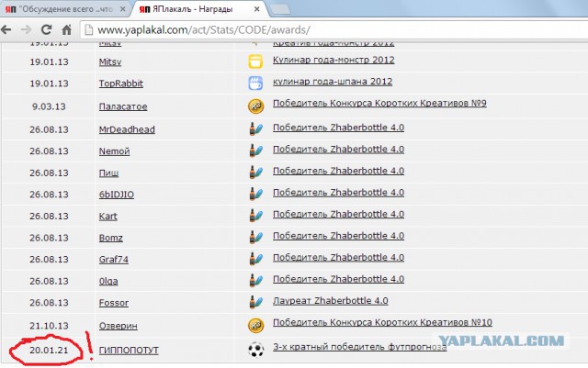Open "3-х кратный победитель футпрогноза" link
The height and width of the screenshot is (368, 588).
tap(359, 347)
